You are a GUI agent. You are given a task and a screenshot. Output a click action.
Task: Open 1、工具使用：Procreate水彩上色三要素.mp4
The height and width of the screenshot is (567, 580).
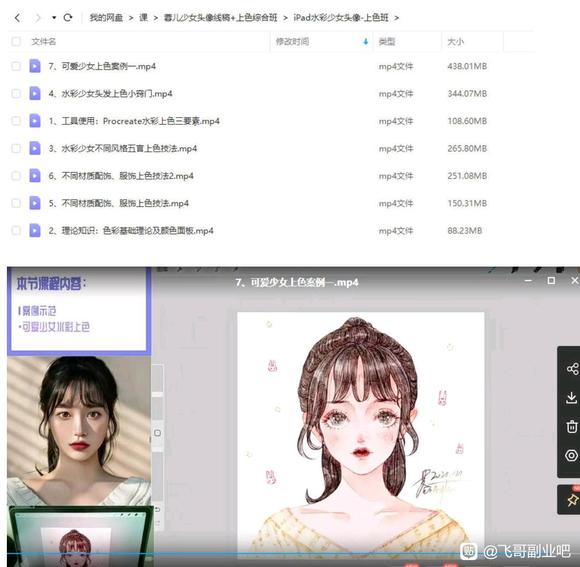tap(134, 121)
